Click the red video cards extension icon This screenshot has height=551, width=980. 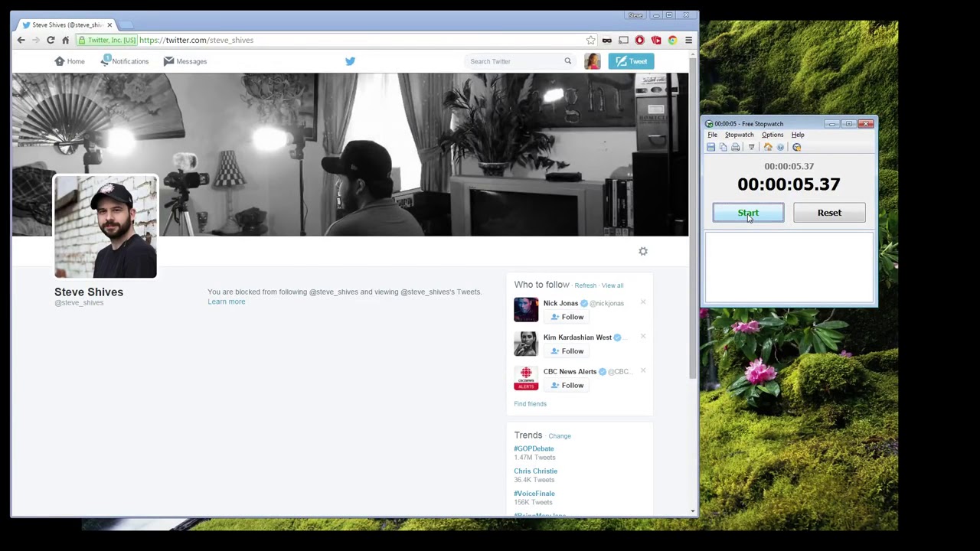pyautogui.click(x=656, y=40)
